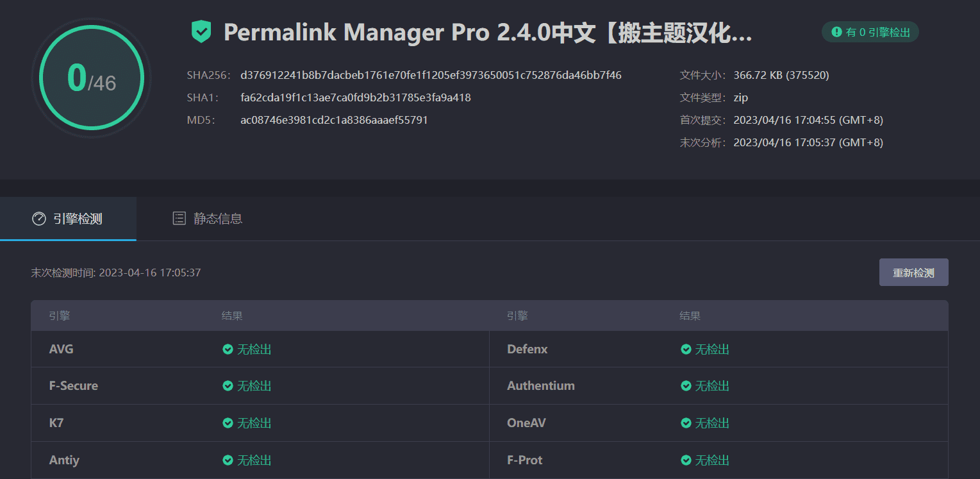
Task: Click the green check icon in Authentium row
Action: (686, 386)
